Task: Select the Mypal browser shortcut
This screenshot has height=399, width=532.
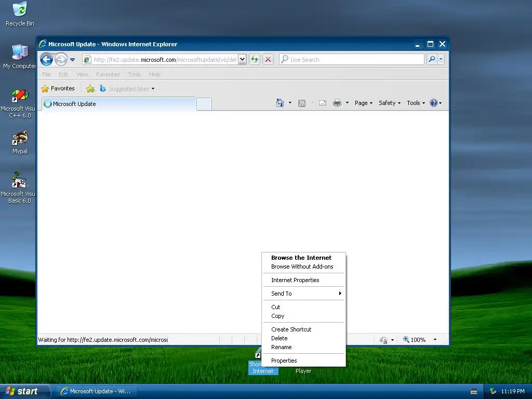Action: [x=20, y=142]
